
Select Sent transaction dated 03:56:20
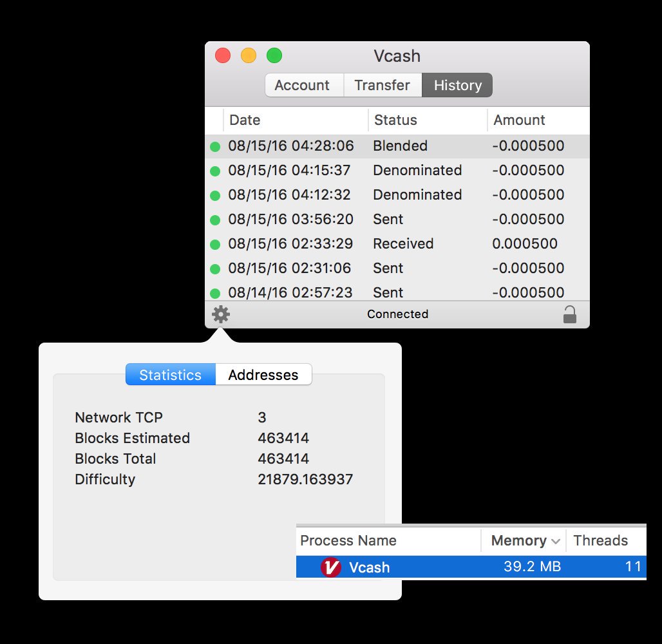tap(397, 219)
